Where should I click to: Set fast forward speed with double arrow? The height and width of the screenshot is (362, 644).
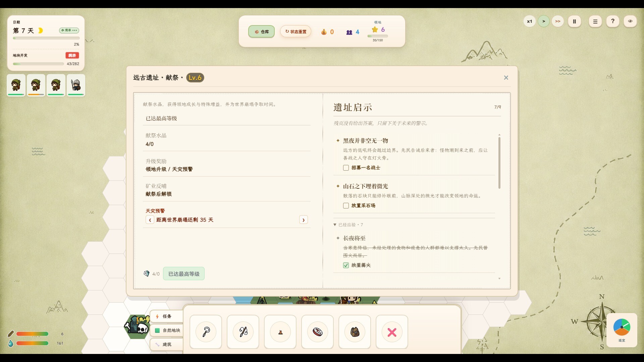click(x=557, y=21)
